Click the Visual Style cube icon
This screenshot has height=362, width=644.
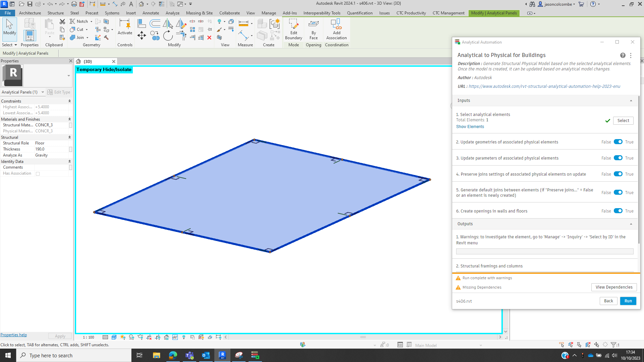[x=114, y=337]
